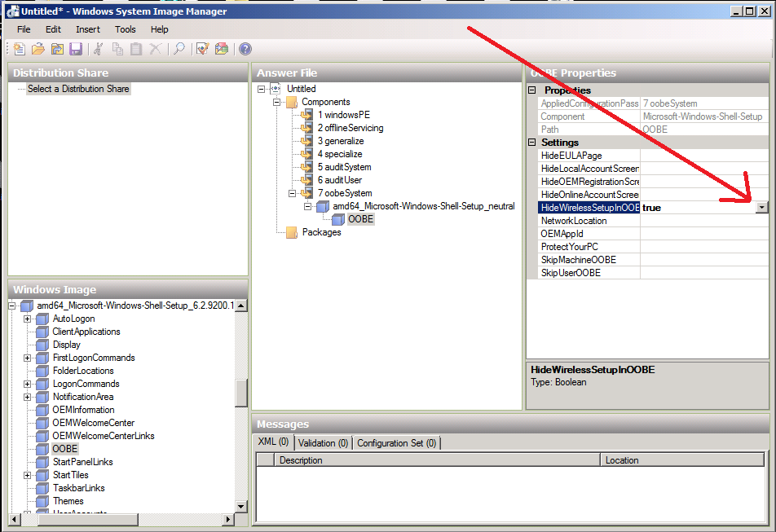Switch to the Validation (0) tab
776x532 pixels.
323,443
